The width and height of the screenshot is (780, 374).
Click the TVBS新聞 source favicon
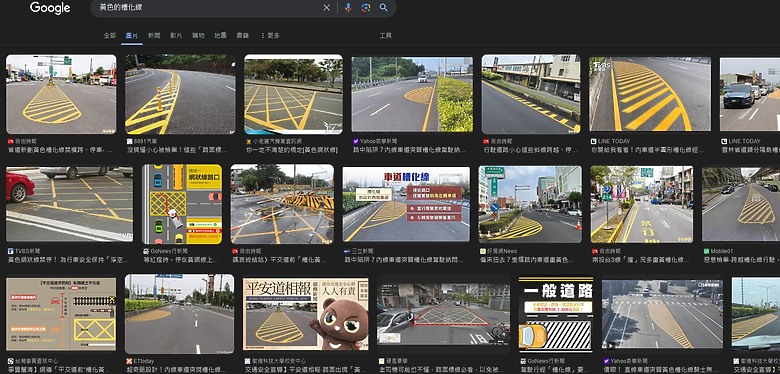click(10, 251)
